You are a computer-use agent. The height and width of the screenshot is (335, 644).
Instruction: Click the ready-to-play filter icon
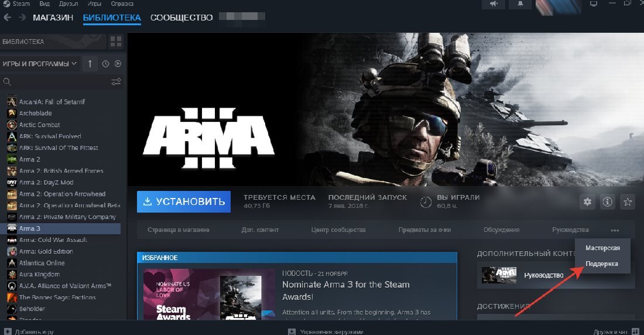(x=118, y=64)
